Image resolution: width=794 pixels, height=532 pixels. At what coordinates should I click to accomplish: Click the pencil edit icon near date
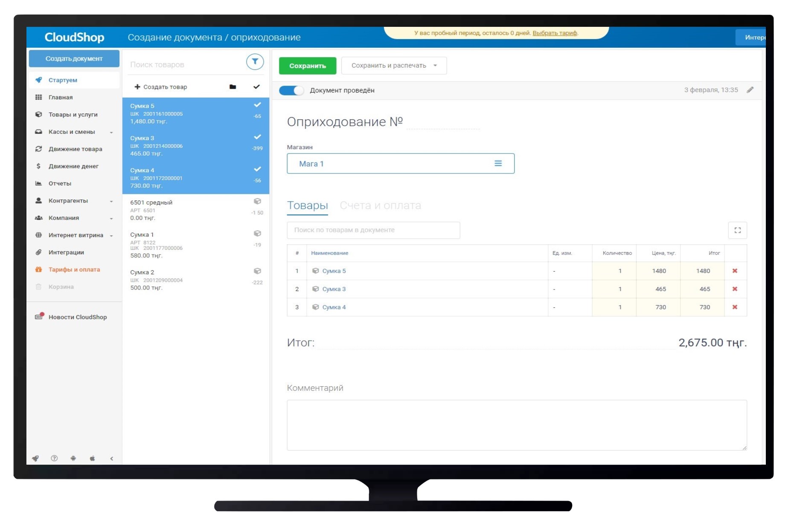coord(750,90)
